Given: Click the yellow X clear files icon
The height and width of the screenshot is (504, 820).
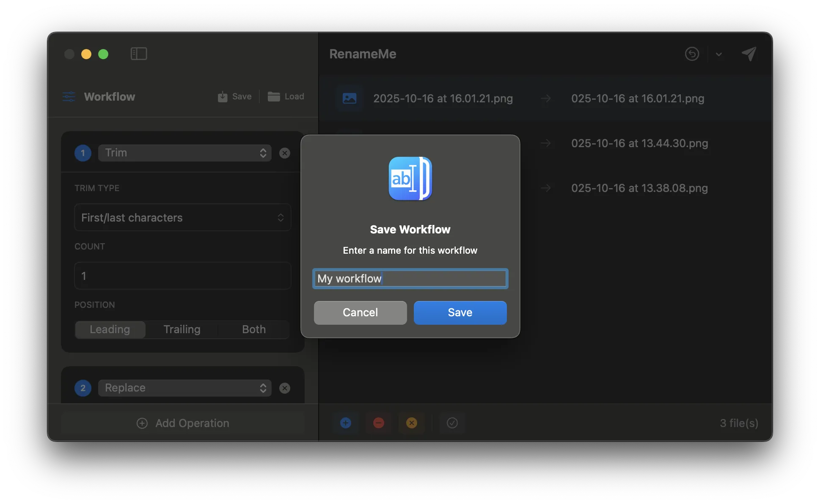Looking at the screenshot, I should [x=411, y=423].
